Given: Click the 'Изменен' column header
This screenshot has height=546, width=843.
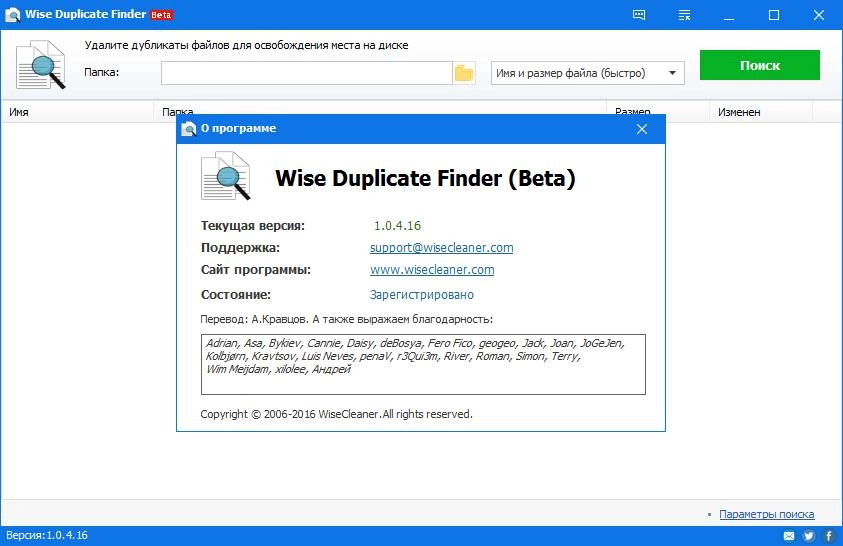Looking at the screenshot, I should pyautogui.click(x=761, y=112).
